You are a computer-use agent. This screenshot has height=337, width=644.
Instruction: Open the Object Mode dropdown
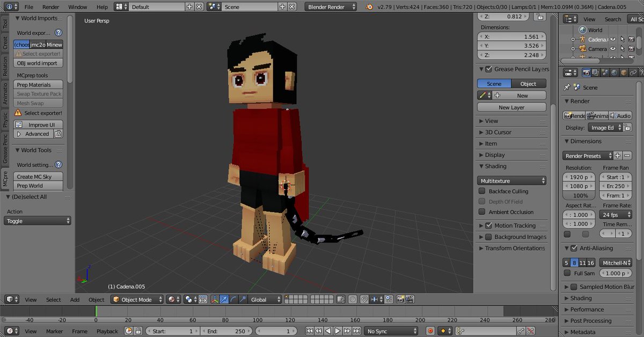[137, 299]
